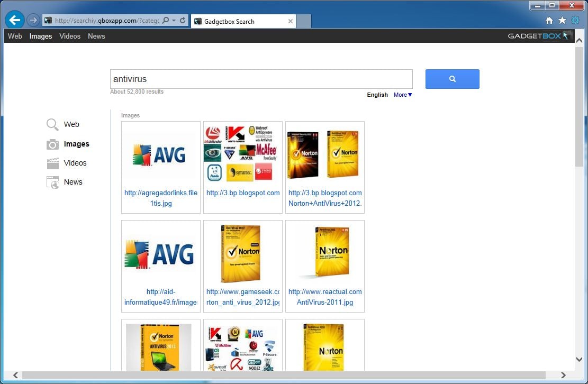Open Videos in the left sidebar

point(75,163)
